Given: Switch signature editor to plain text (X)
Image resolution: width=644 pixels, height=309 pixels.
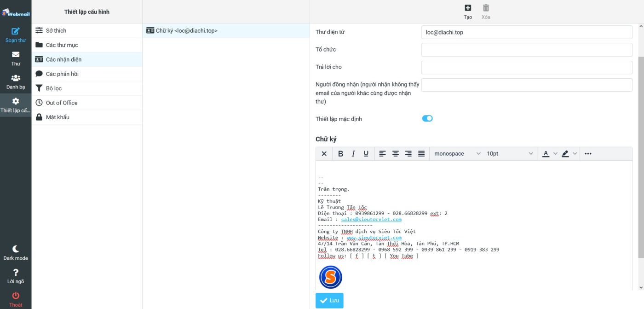Looking at the screenshot, I should (324, 154).
